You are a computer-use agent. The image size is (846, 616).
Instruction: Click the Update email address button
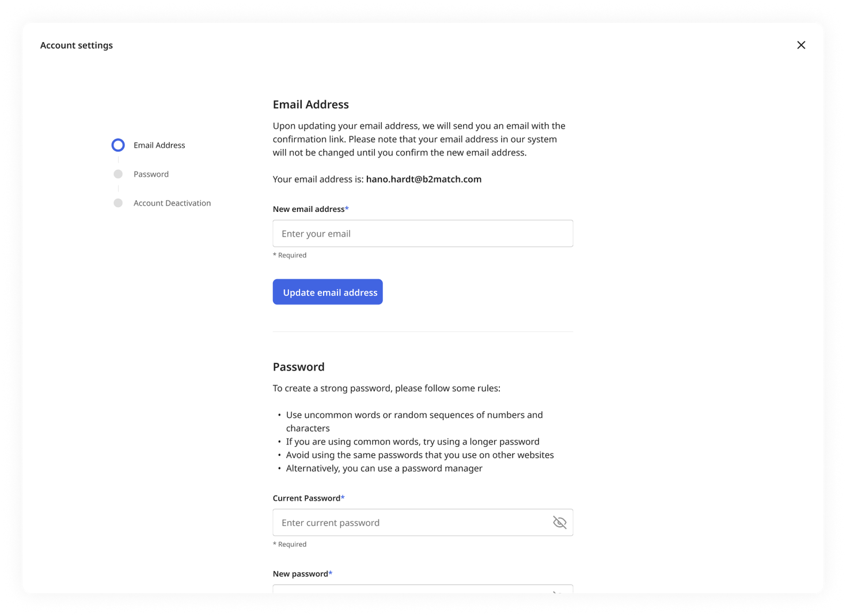pos(328,292)
